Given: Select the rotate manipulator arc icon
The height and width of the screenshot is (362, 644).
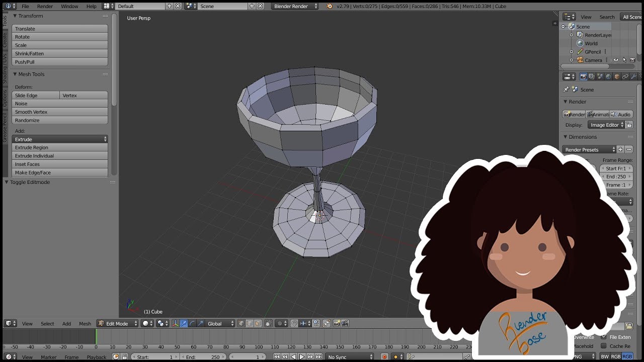Looking at the screenshot, I should (x=192, y=323).
